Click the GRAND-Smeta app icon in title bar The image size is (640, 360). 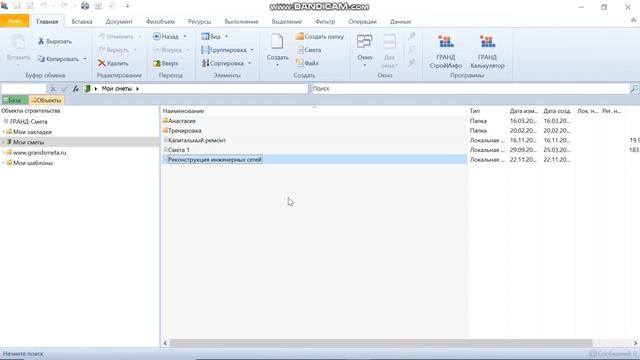pyautogui.click(x=4, y=6)
